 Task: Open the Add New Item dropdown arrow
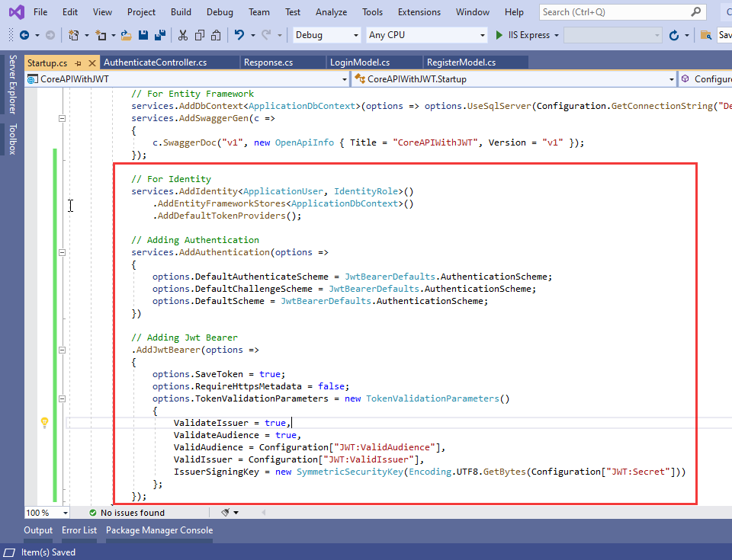[114, 36]
